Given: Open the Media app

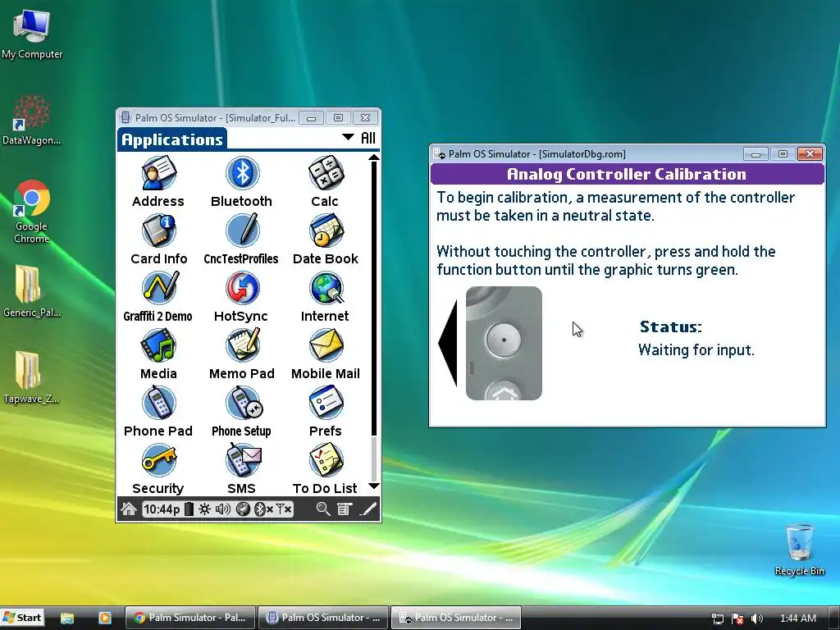Looking at the screenshot, I should click(x=158, y=354).
